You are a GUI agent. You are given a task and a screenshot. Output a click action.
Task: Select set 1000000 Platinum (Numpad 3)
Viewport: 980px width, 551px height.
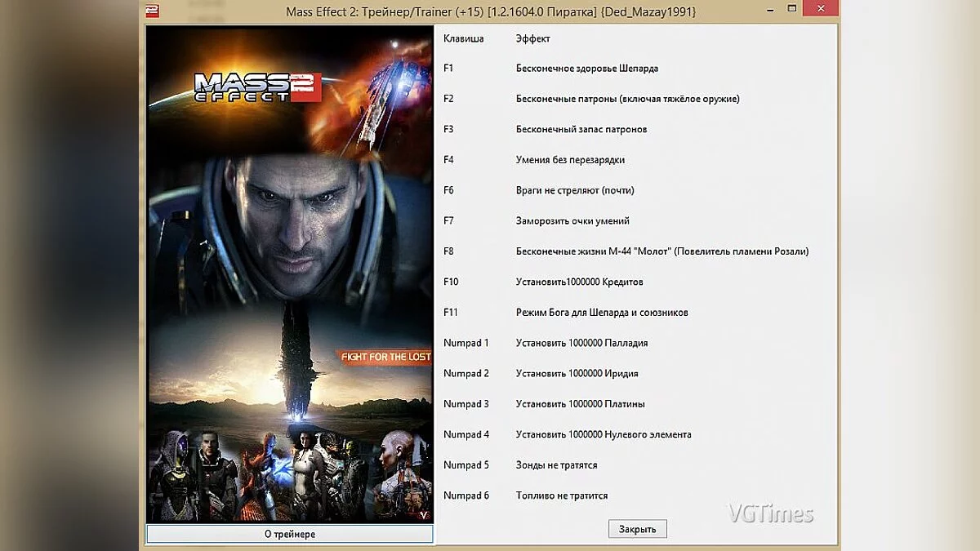(580, 403)
